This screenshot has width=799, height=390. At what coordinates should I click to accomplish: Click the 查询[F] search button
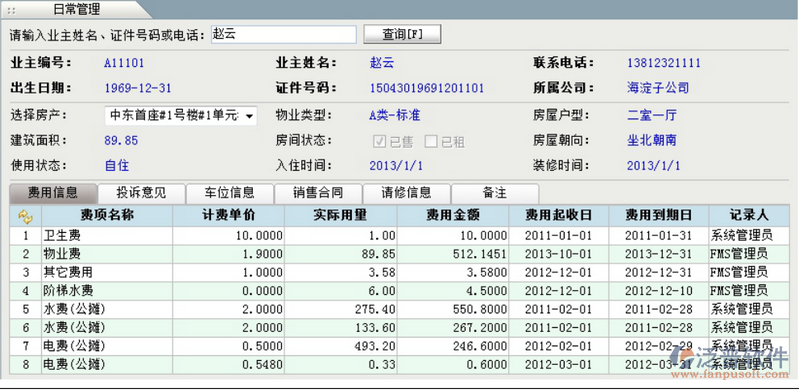[x=403, y=34]
